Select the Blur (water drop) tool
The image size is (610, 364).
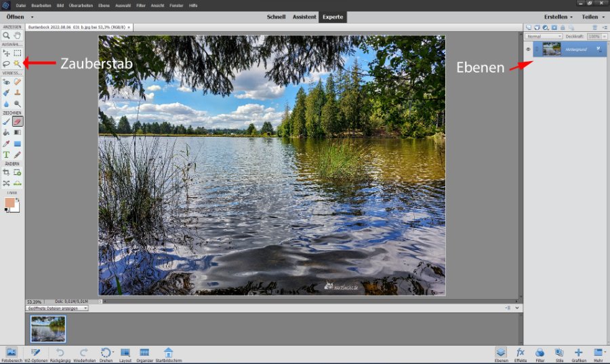6,104
